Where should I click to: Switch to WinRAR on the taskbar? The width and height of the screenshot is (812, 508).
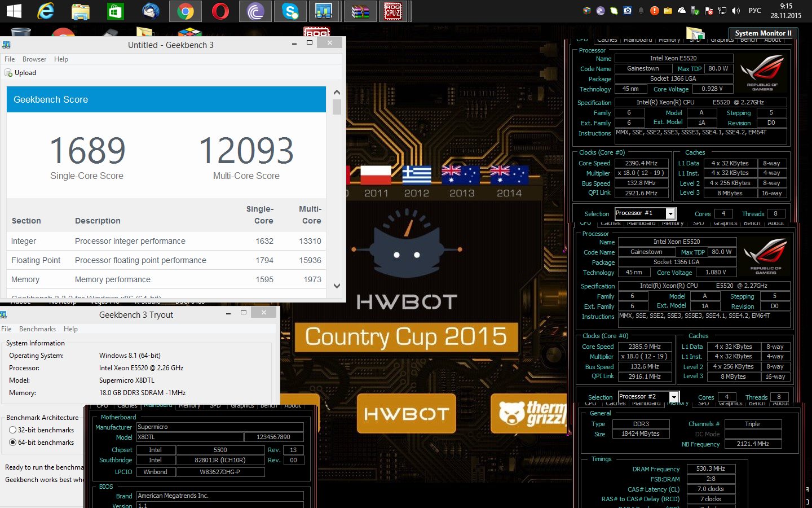pos(360,11)
